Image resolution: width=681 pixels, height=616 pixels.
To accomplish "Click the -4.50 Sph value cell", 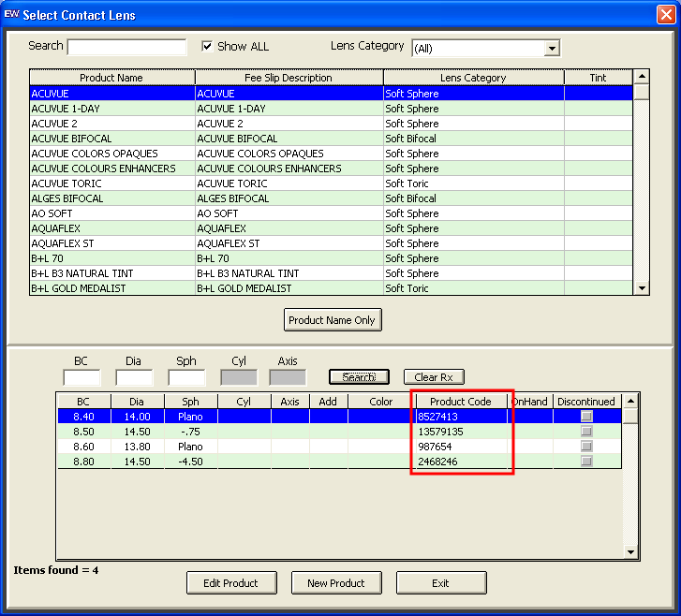I will [191, 462].
